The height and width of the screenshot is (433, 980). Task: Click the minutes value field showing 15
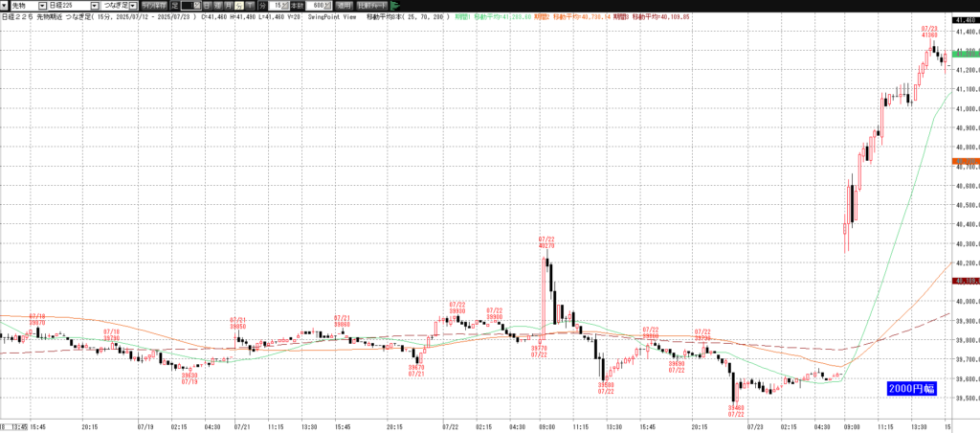pos(276,6)
